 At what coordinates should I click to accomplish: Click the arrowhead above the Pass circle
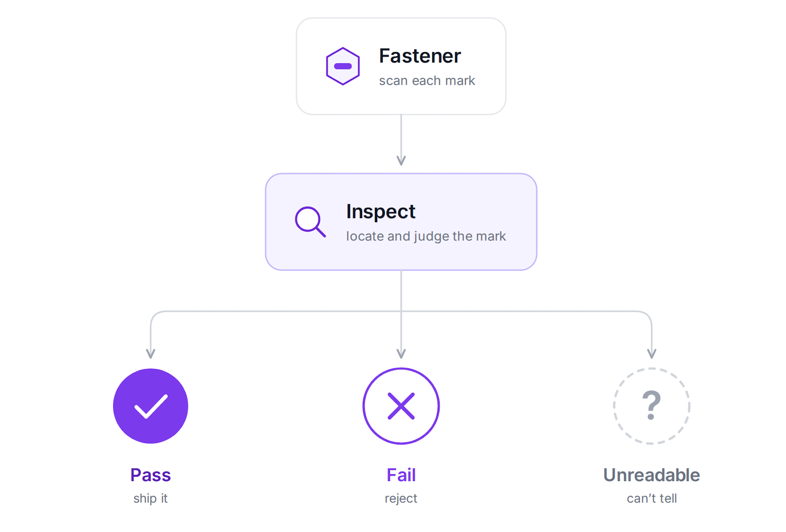pyautogui.click(x=151, y=353)
